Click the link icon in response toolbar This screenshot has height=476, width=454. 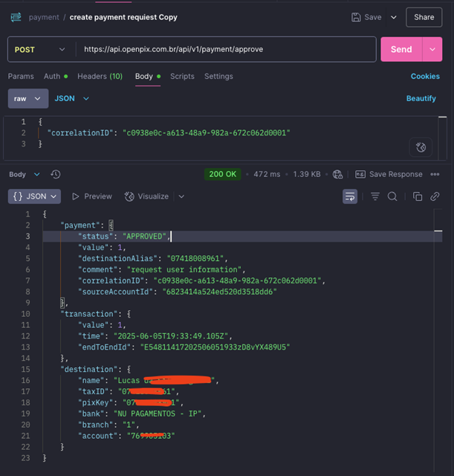tap(435, 196)
